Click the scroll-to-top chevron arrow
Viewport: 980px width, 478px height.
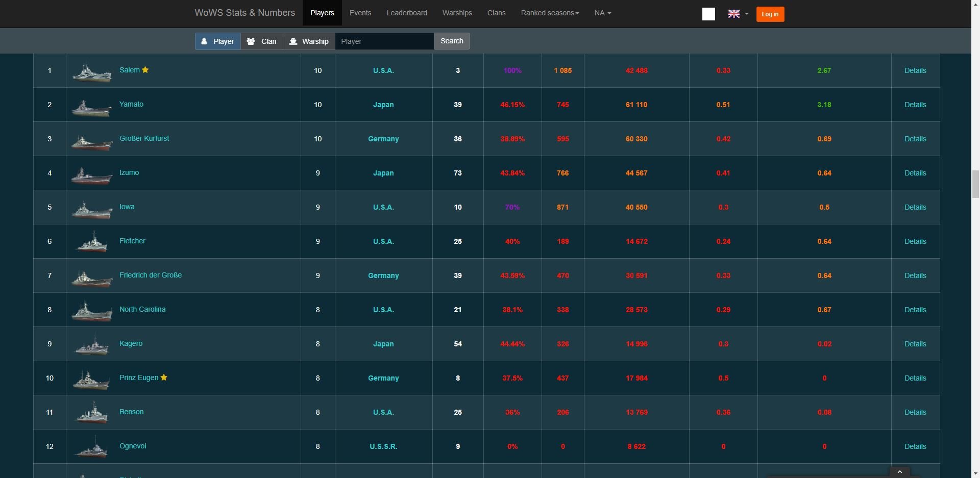[899, 471]
